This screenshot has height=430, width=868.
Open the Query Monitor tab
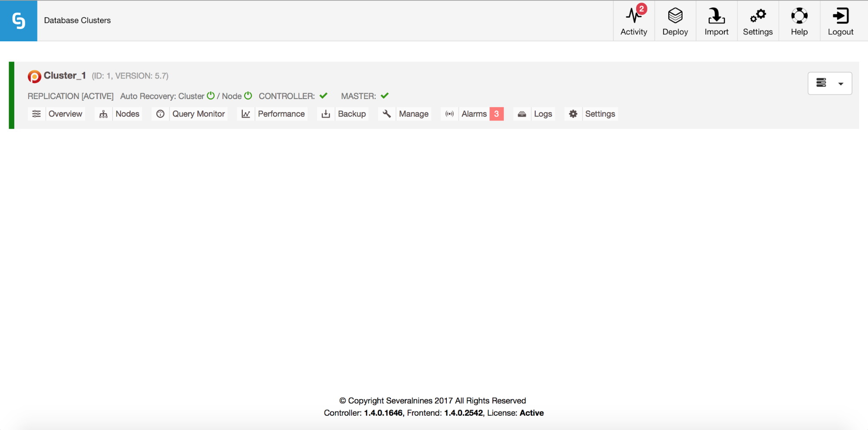click(x=198, y=114)
